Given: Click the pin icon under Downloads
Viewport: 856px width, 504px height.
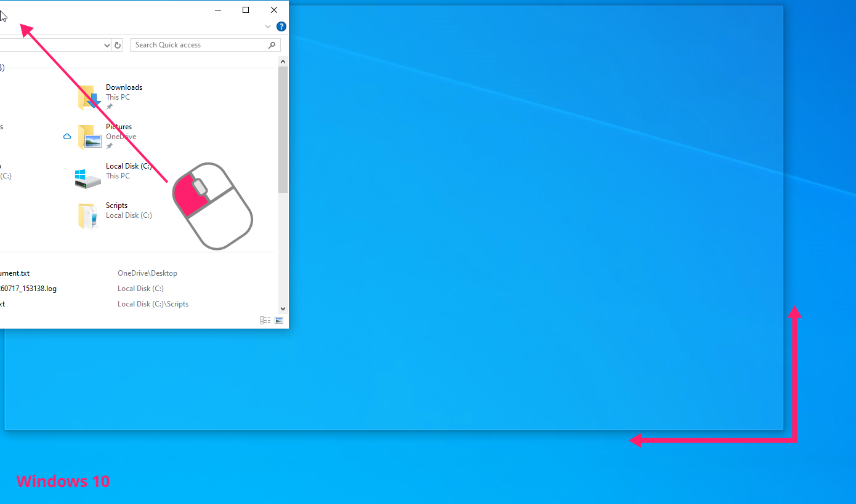Looking at the screenshot, I should [109, 106].
